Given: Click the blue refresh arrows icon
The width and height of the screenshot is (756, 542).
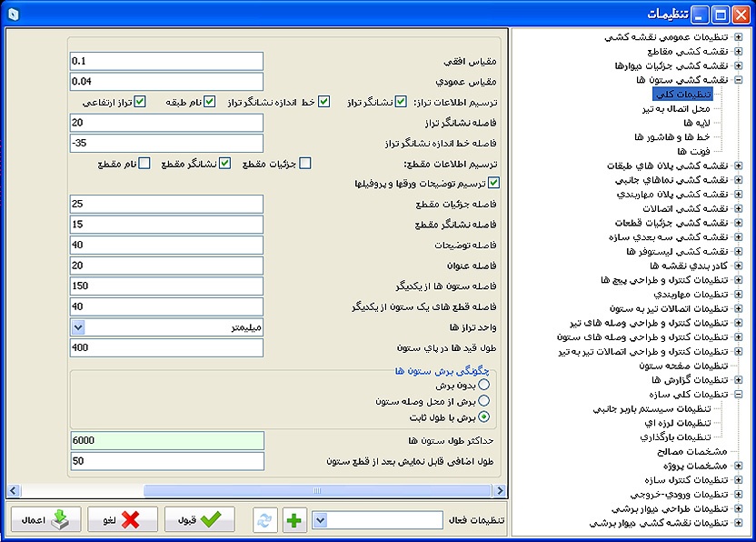Looking at the screenshot, I should coord(265,519).
